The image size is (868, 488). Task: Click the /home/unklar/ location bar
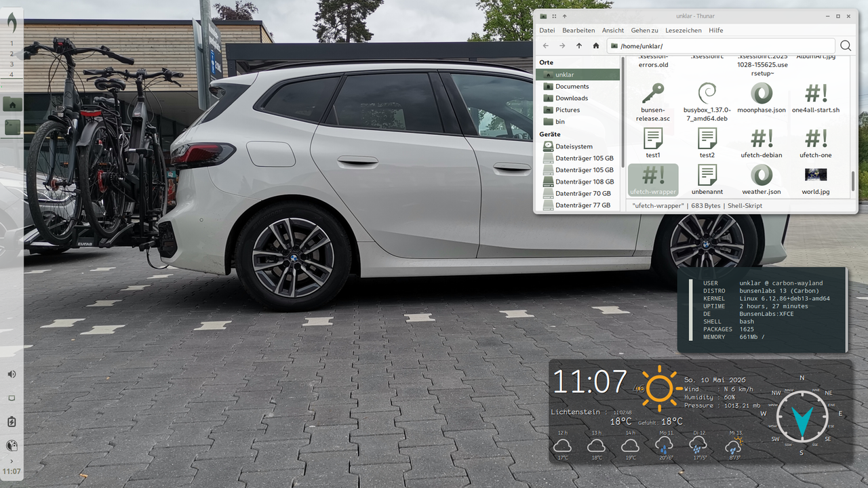721,45
